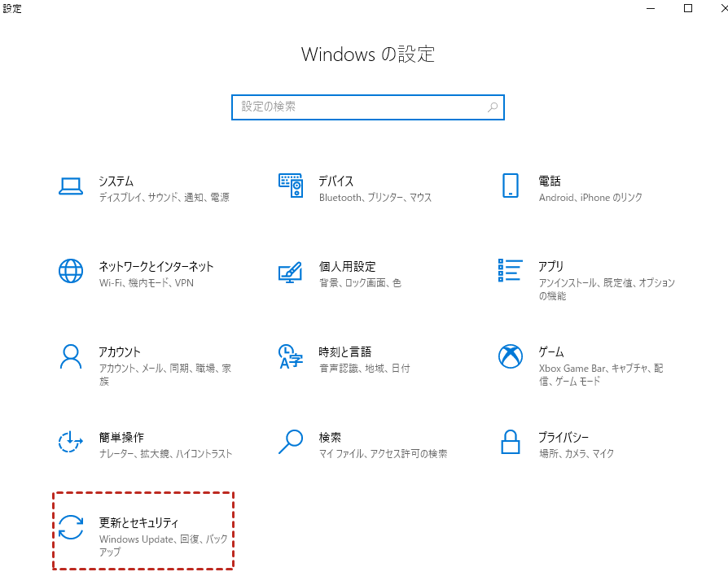Click the アカウント、メール、同期 description text
Image resolution: width=728 pixels, height=585 pixels.
pyautogui.click(x=164, y=374)
